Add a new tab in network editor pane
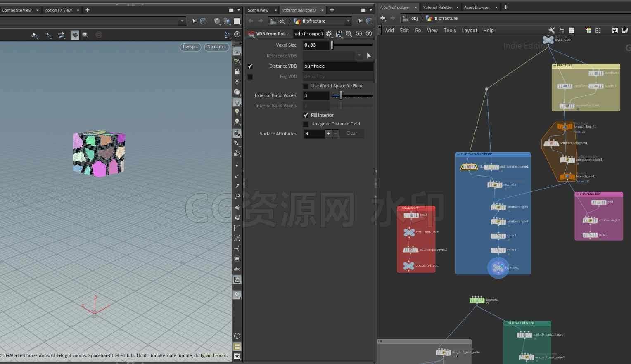Image resolution: width=631 pixels, height=364 pixels. 505,7
